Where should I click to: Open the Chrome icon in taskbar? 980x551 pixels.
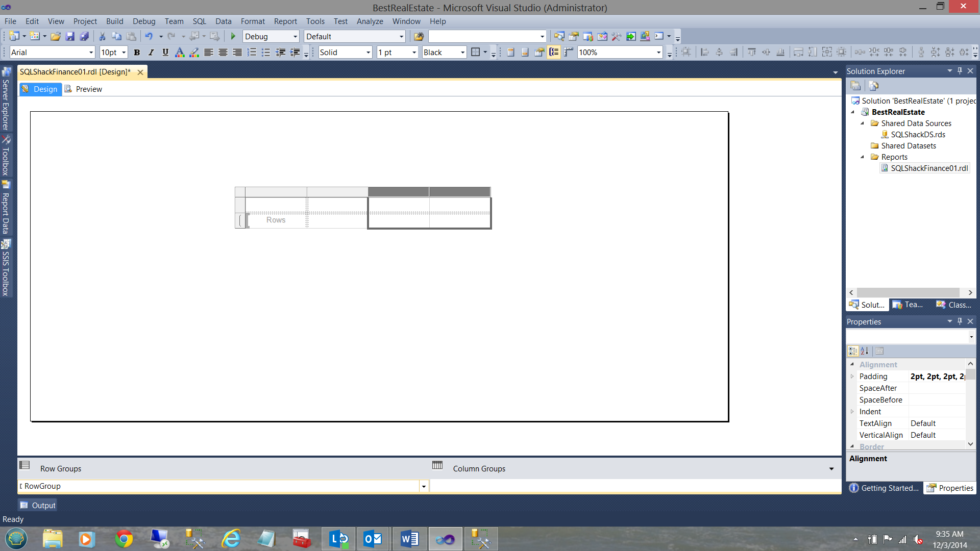click(124, 539)
